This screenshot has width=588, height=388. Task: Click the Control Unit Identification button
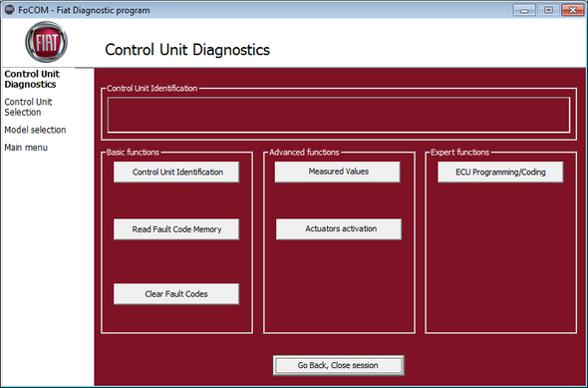point(176,172)
